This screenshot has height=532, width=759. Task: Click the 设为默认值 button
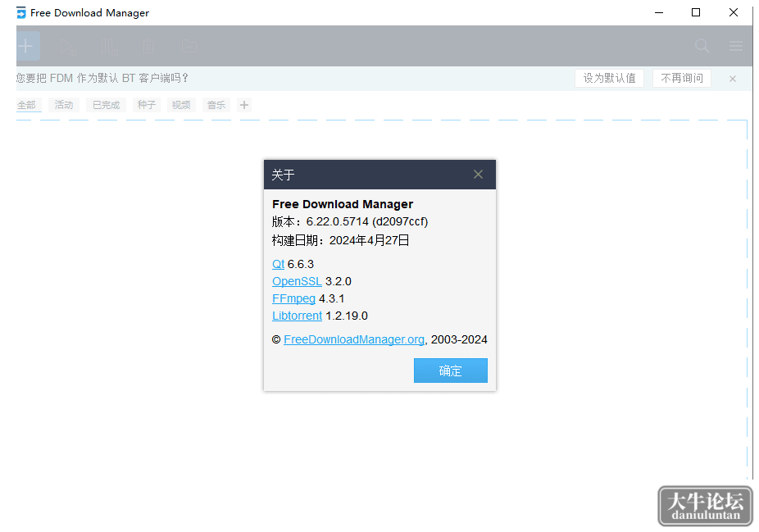click(x=610, y=79)
